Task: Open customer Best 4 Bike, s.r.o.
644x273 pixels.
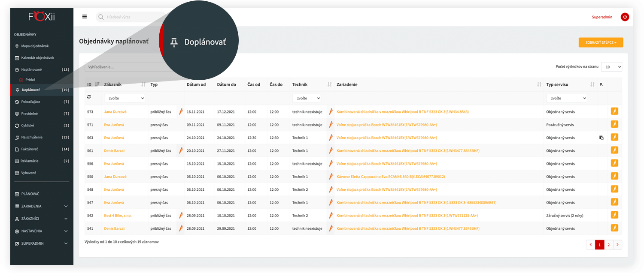Action: coord(117,216)
